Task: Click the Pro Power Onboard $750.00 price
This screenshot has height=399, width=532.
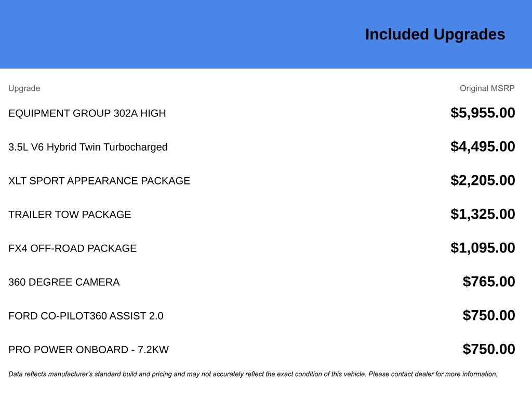Action: 489,349
